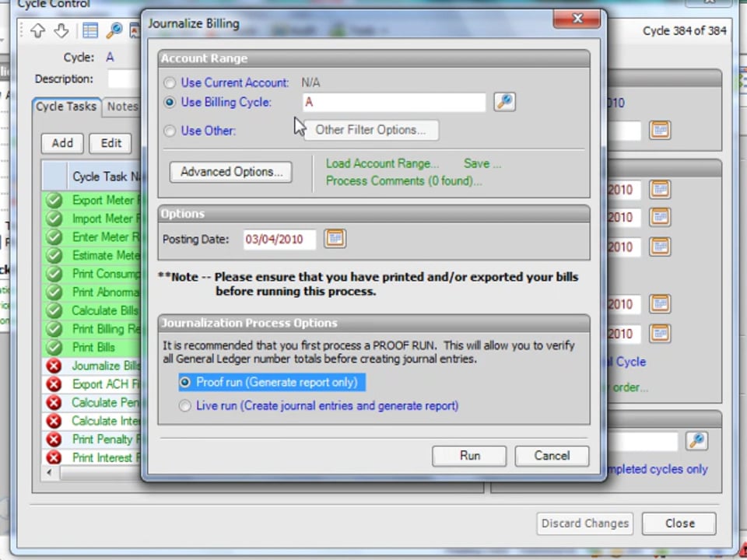Select Use Current Account radio button

pyautogui.click(x=170, y=83)
